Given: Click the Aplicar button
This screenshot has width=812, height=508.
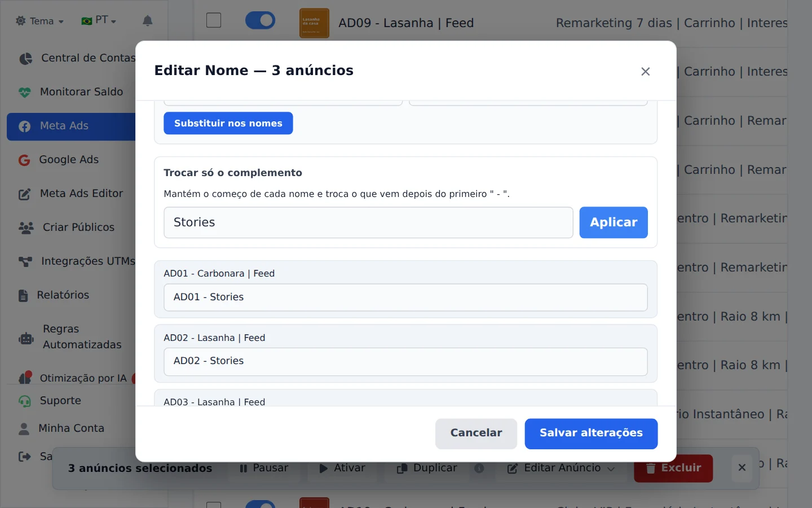Looking at the screenshot, I should click(614, 222).
